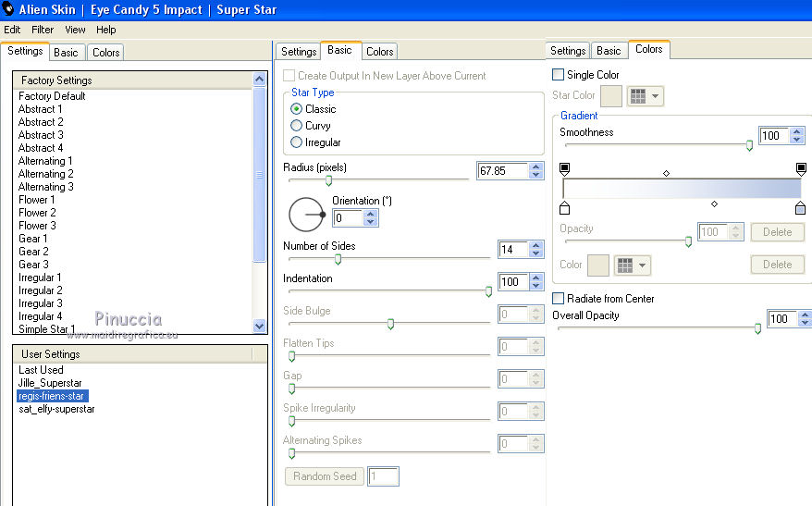Click the Number of Sides slider handle
Image resolution: width=812 pixels, height=506 pixels.
click(x=338, y=259)
